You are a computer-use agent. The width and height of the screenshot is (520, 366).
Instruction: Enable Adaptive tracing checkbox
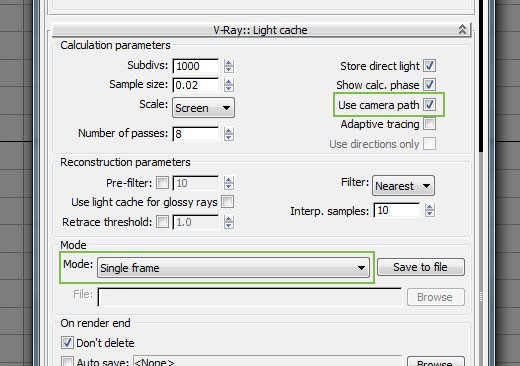pyautogui.click(x=429, y=124)
